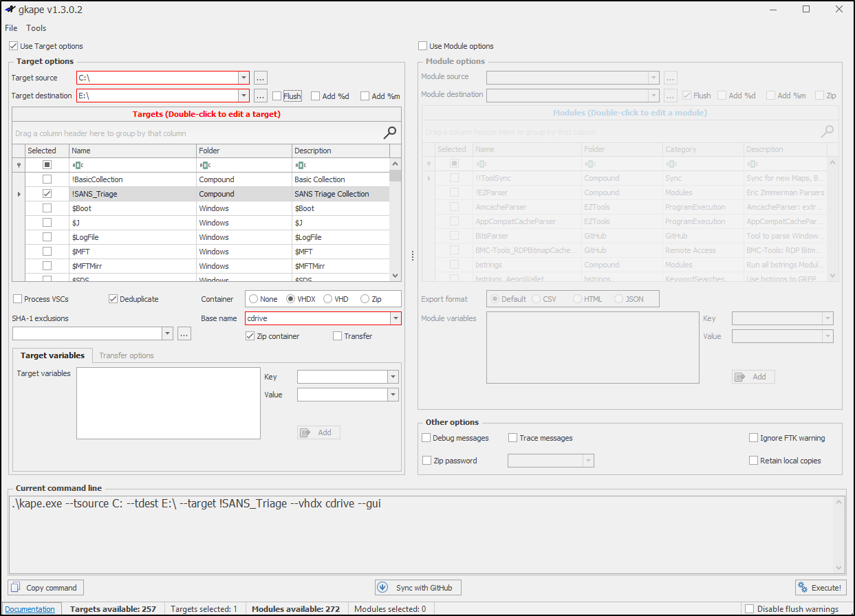Switch to Target variables tab
855x616 pixels.
pos(52,355)
